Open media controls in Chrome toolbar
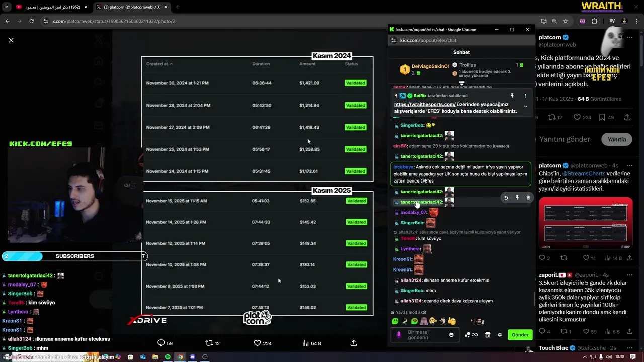The image size is (644, 362). 612,21
